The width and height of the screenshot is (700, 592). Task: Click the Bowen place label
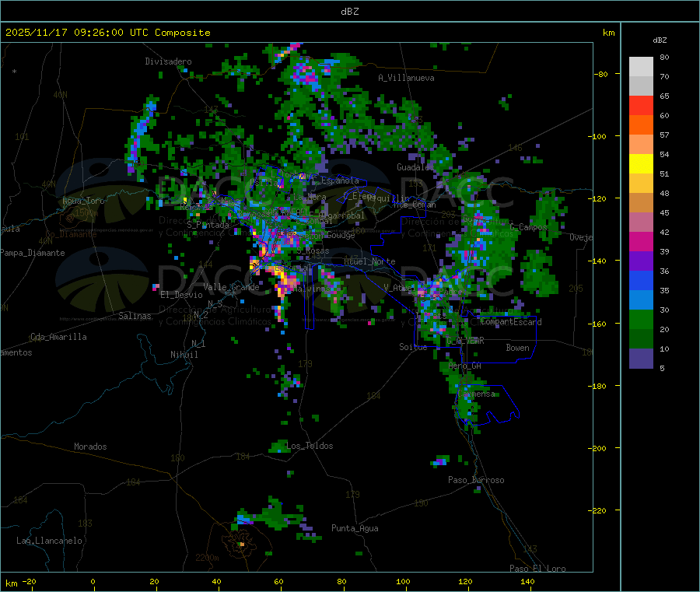coord(517,348)
